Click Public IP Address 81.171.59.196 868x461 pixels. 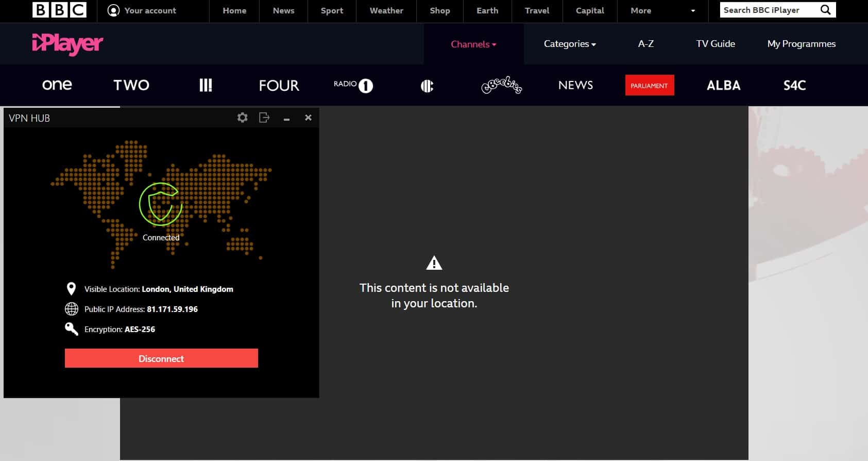tap(141, 309)
